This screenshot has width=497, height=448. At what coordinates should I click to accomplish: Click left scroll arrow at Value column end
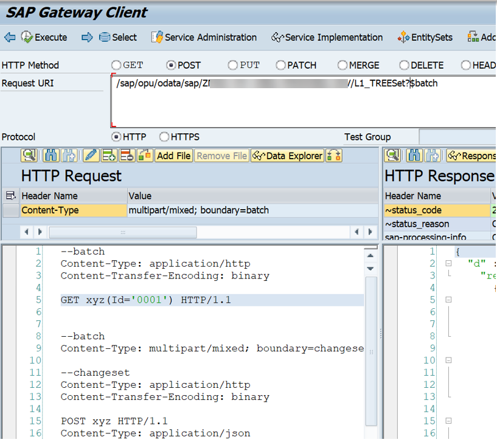pos(356,232)
